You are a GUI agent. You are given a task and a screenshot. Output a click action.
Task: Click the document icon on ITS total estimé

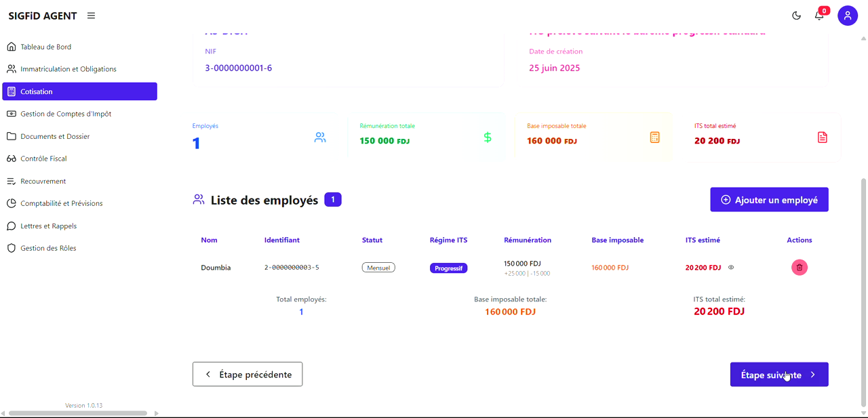click(823, 137)
